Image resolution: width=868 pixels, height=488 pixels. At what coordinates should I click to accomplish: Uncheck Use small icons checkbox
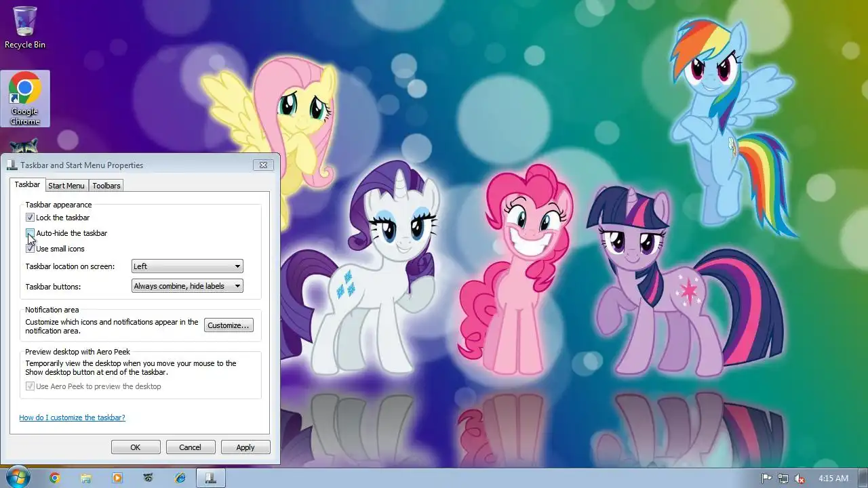30,249
